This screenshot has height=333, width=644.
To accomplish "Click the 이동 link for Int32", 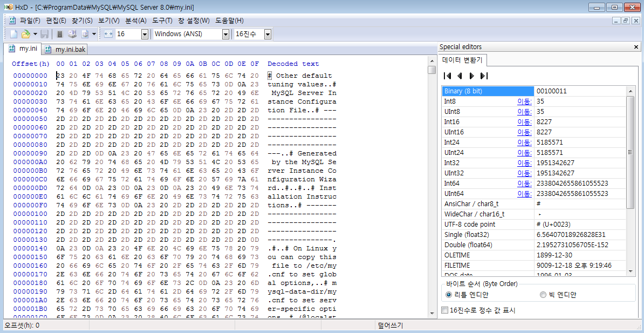I will [x=524, y=163].
